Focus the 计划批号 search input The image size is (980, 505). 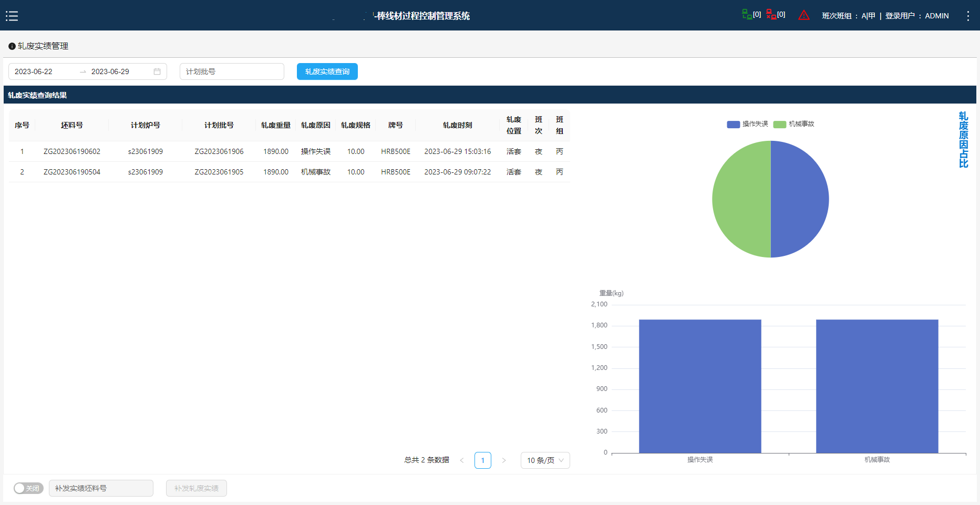(x=232, y=71)
